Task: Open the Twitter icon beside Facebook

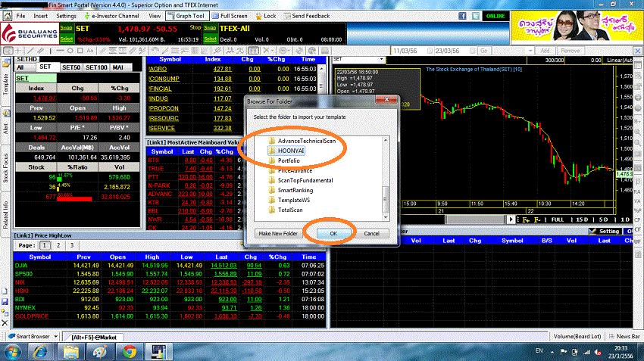Action: pos(476,16)
